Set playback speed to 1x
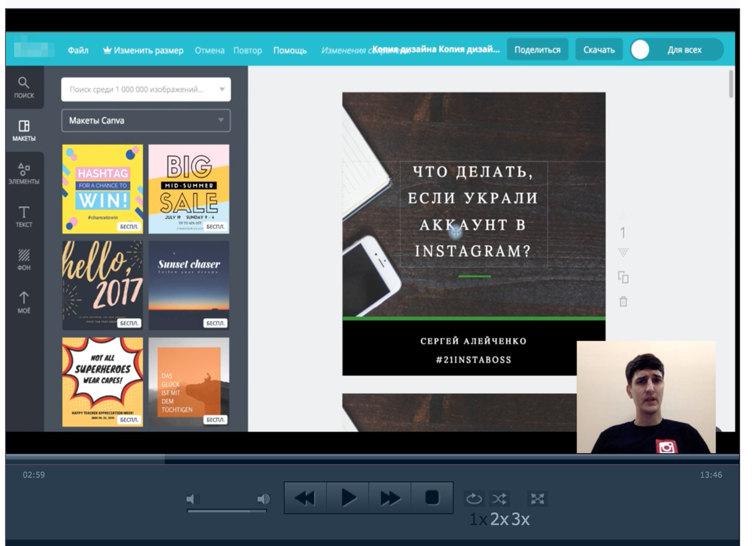Viewport: 756px width, 546px height. click(x=478, y=520)
